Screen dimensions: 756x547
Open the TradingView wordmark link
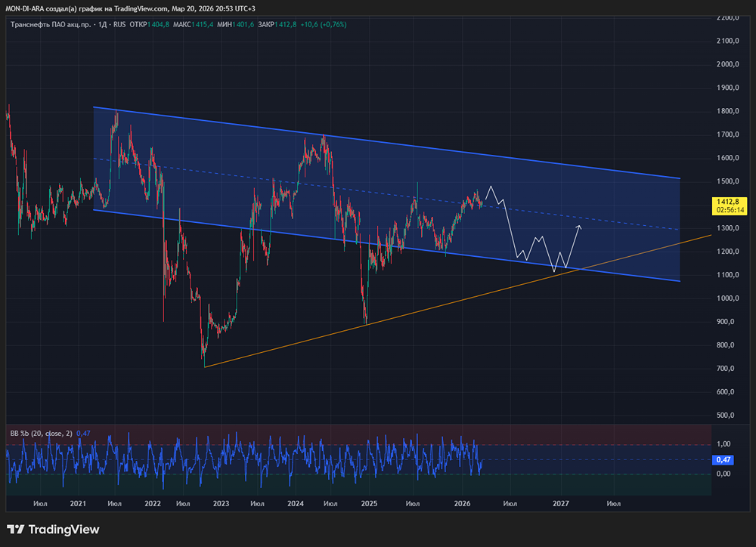coord(64,529)
